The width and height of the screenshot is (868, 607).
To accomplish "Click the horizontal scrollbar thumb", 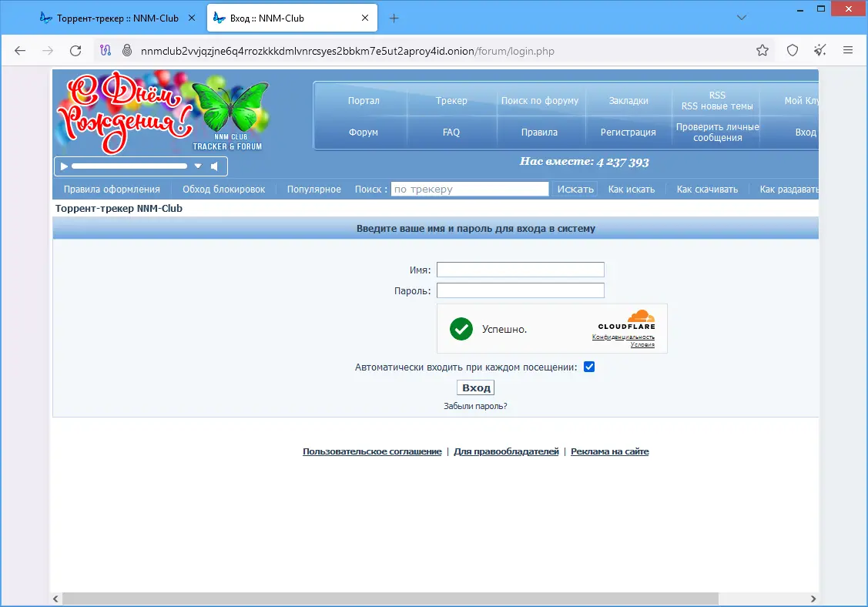I will point(390,599).
